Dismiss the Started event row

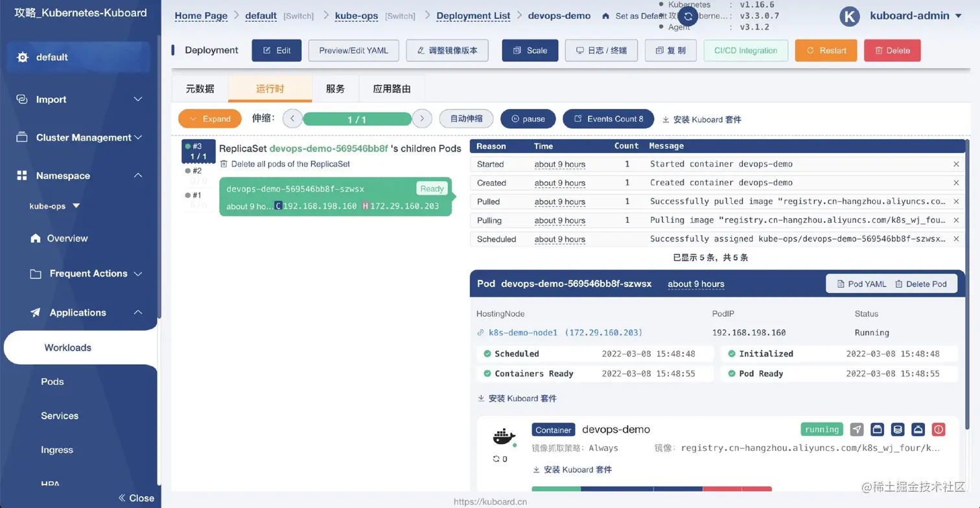[x=956, y=165]
